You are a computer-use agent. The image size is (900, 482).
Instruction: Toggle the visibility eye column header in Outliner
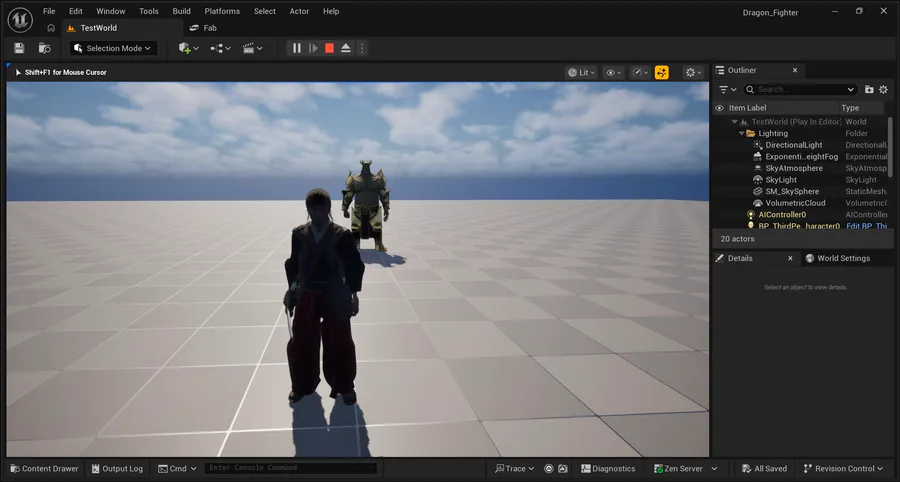coord(719,108)
